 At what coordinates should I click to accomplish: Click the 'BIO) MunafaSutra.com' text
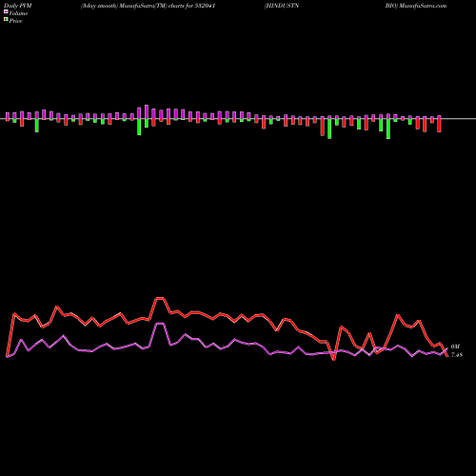[x=416, y=6]
